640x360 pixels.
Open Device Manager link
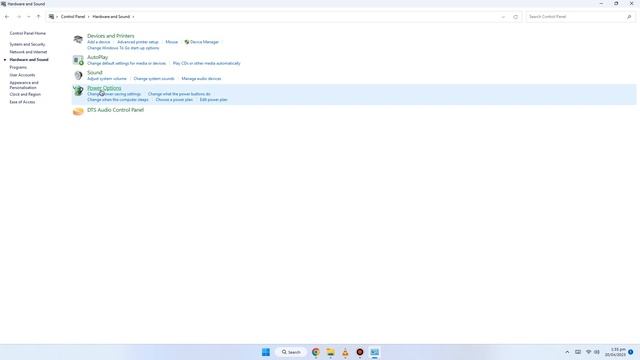[x=204, y=42]
